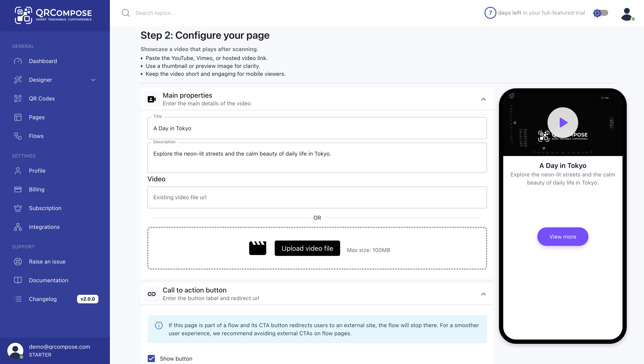Select the Integrations nodes icon
This screenshot has width=644, height=364.
[x=18, y=227]
